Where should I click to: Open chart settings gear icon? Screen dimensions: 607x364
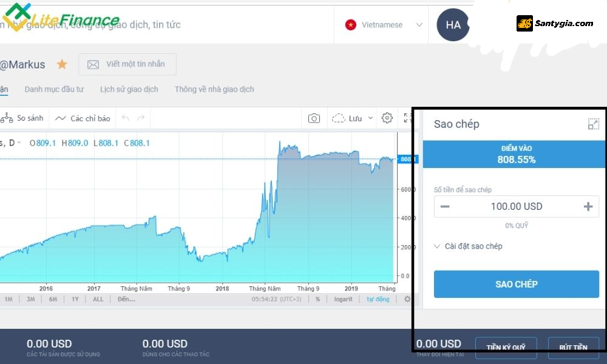(x=387, y=118)
